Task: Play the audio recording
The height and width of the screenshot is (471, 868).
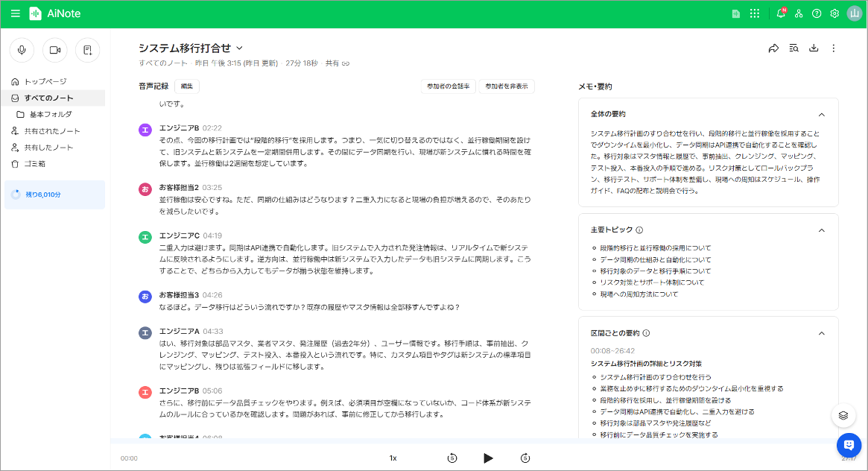Action: click(488, 458)
